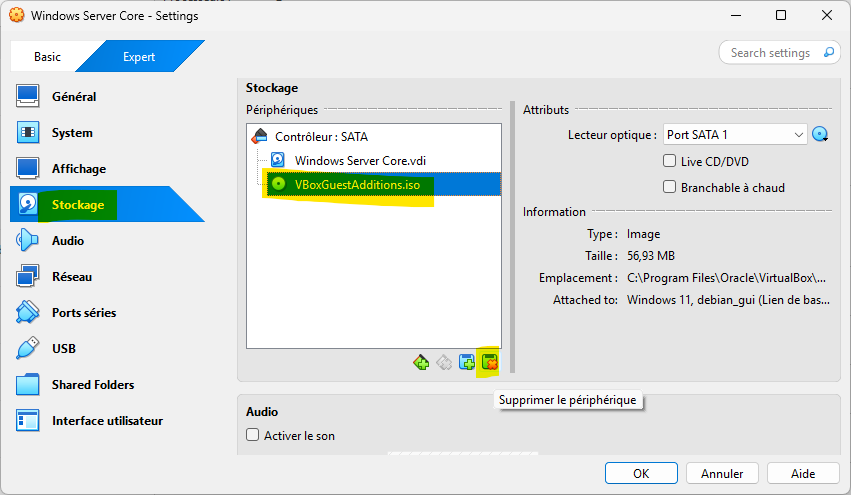Click the Supprimer le périphérique icon

(x=490, y=362)
